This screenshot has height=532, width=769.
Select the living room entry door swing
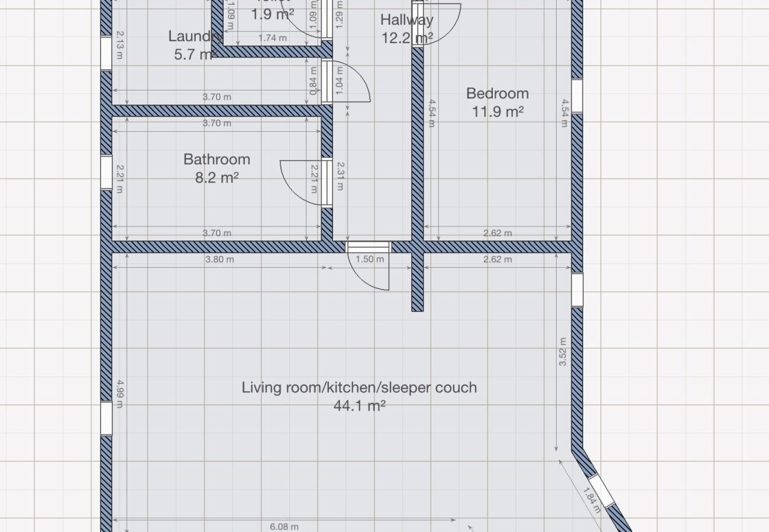coord(367,271)
